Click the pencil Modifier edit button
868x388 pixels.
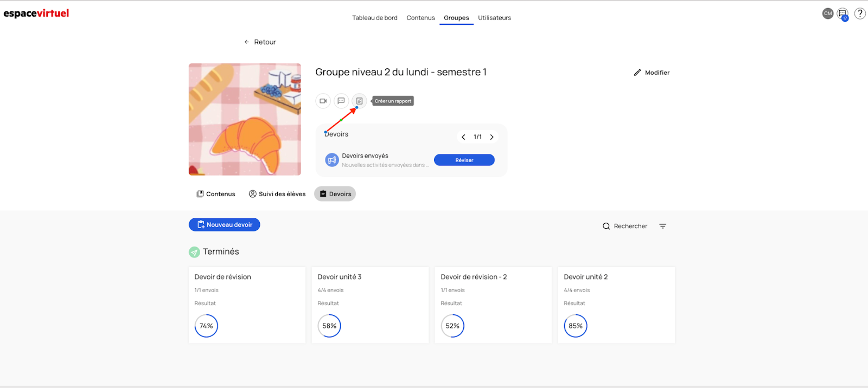(652, 73)
